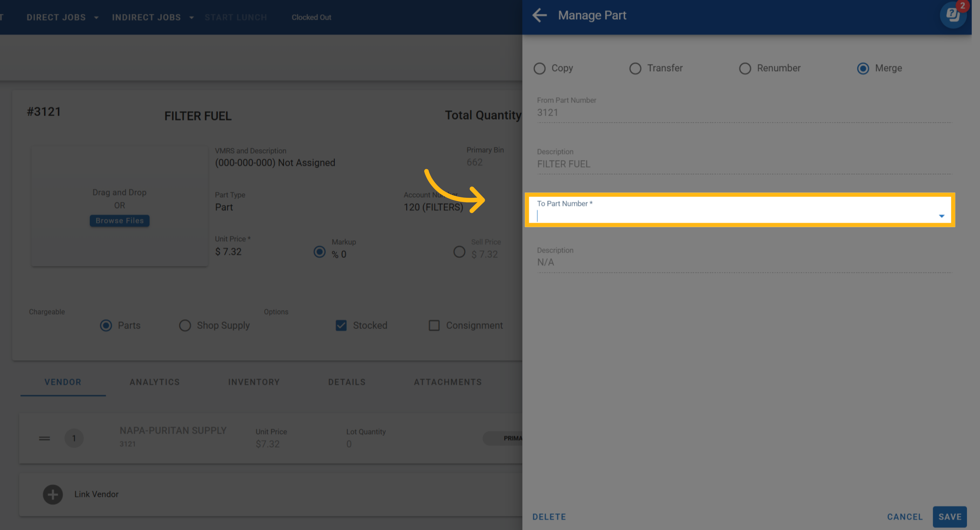Image resolution: width=980 pixels, height=530 pixels.
Task: Open the help chat bubble icon
Action: [953, 16]
